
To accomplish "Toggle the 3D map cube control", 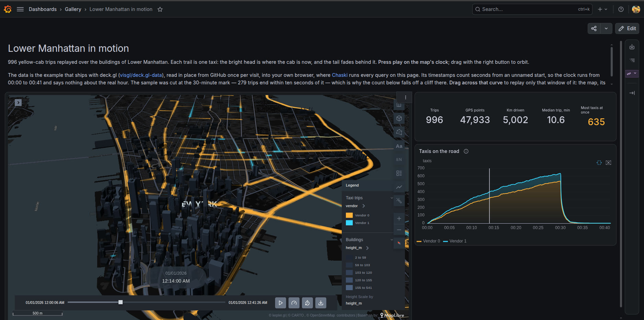I will click(399, 118).
